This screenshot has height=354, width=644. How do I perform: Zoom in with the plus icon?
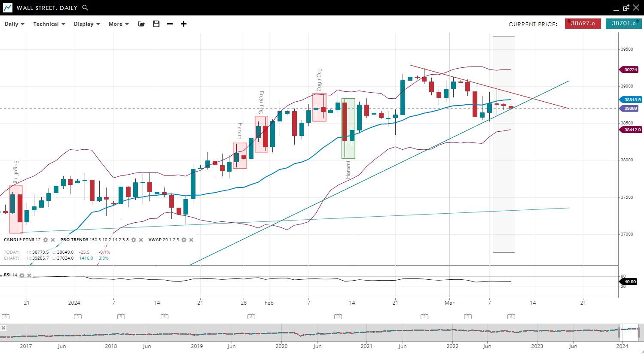coord(183,24)
